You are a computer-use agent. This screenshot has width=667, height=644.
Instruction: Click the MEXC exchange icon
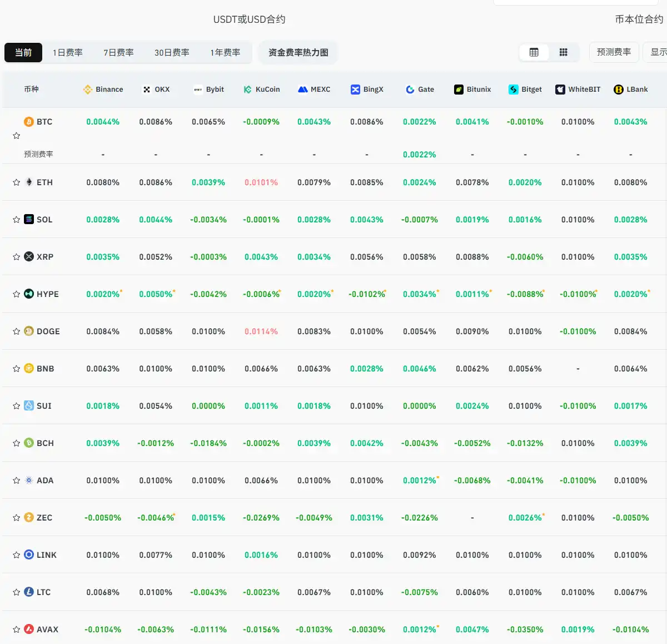(303, 89)
